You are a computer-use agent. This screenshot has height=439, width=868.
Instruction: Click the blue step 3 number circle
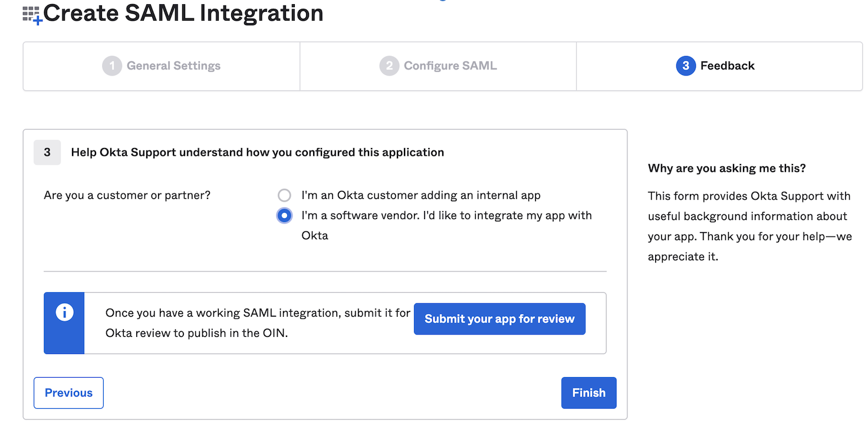[685, 66]
